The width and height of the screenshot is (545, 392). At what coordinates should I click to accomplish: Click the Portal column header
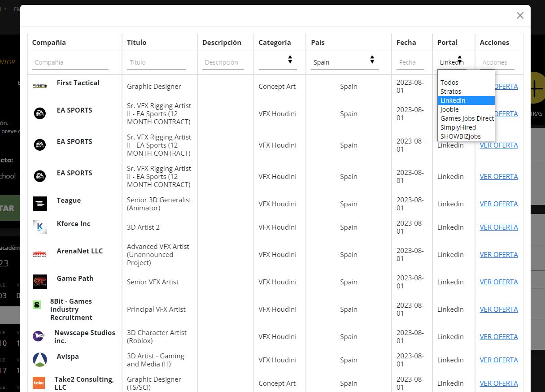[x=448, y=43]
